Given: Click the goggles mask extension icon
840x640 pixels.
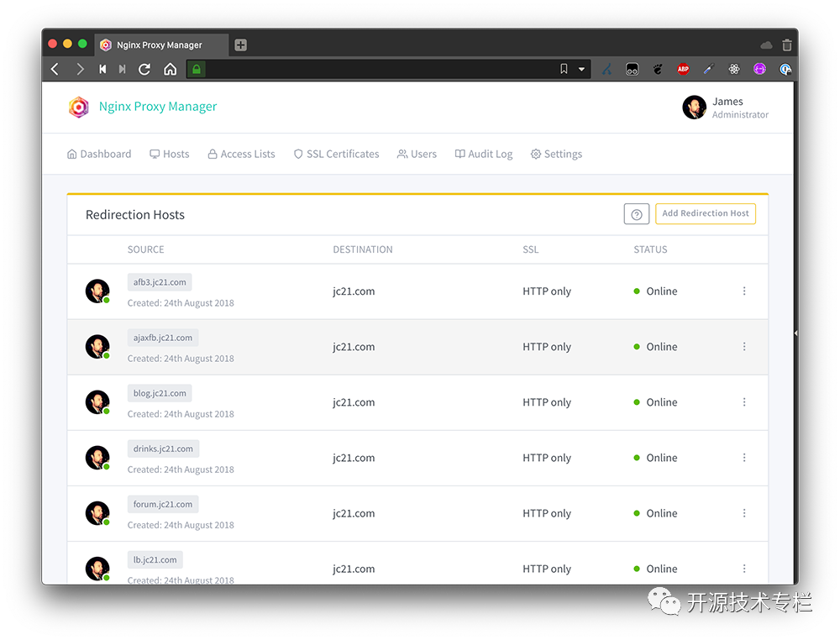Looking at the screenshot, I should (x=633, y=69).
